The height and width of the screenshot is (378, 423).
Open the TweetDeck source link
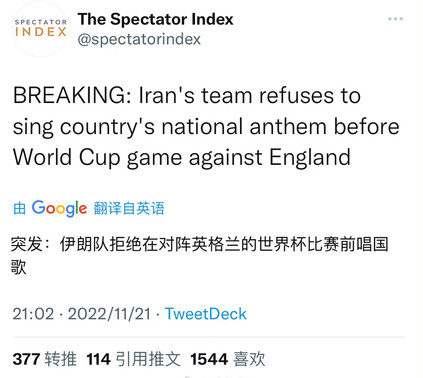click(206, 314)
